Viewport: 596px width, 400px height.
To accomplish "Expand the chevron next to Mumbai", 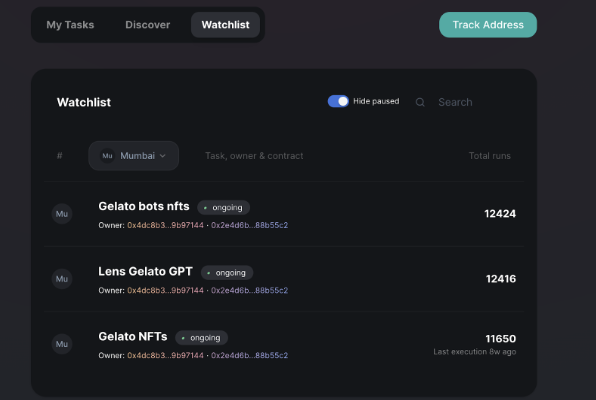I will tap(163, 156).
